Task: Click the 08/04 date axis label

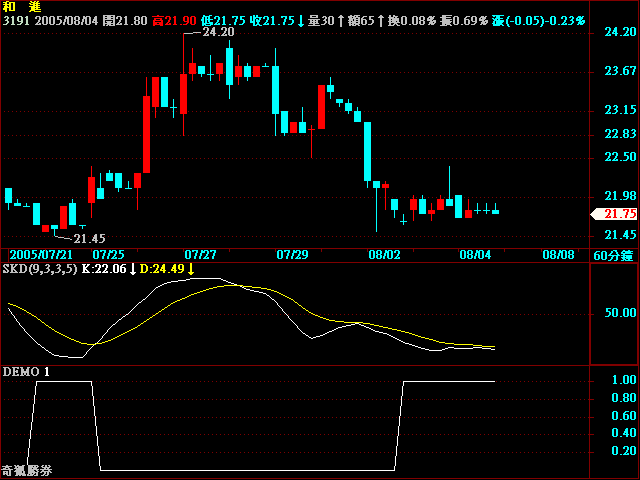Action: [x=475, y=255]
